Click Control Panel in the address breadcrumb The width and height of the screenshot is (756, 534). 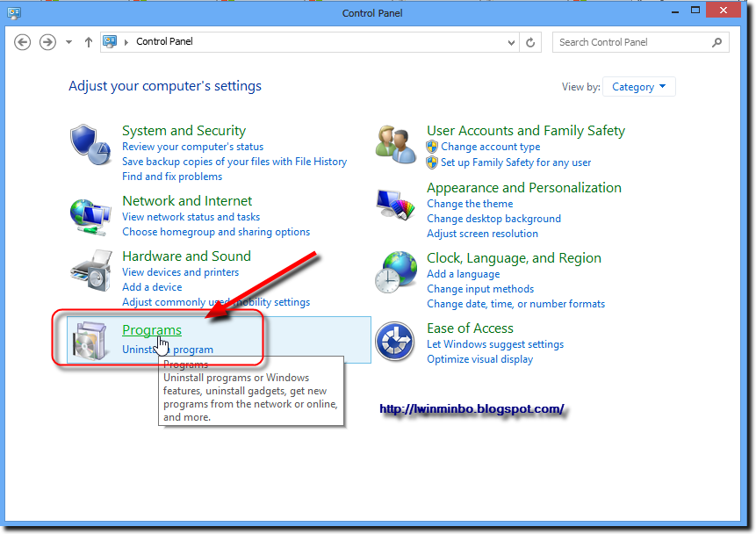(164, 41)
